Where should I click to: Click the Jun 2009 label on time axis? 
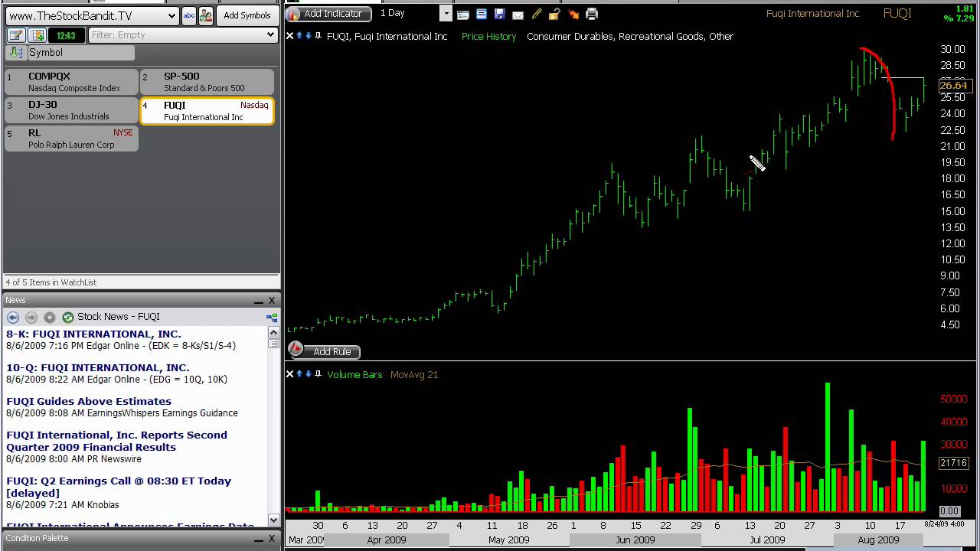click(x=635, y=540)
